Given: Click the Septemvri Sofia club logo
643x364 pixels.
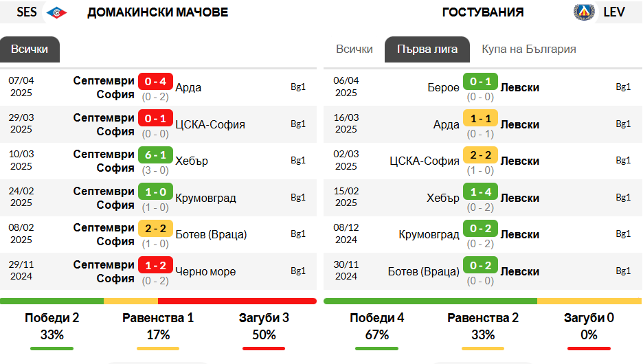Looking at the screenshot, I should pos(56,13).
